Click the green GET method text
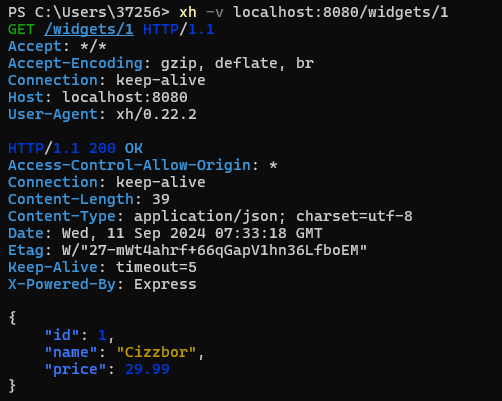 pos(21,29)
